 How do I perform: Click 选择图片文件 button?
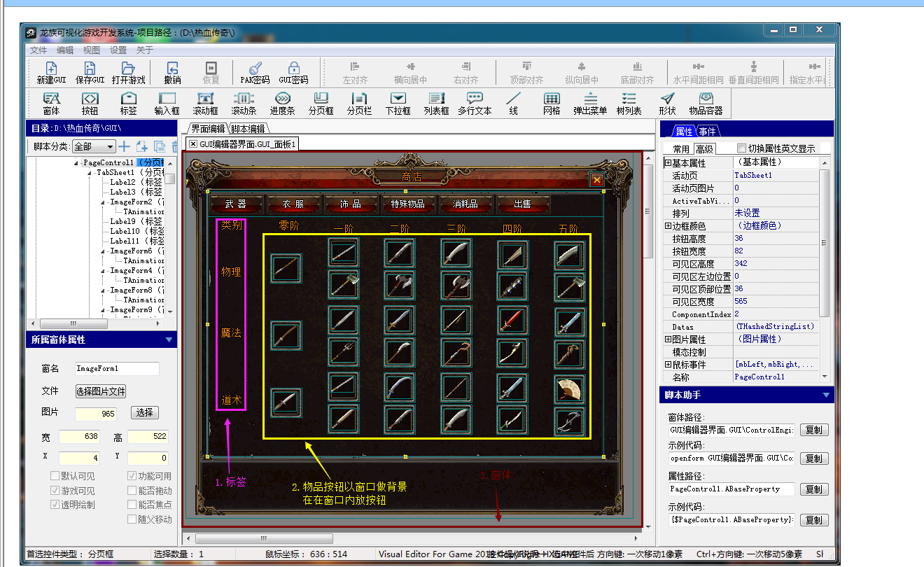(101, 391)
